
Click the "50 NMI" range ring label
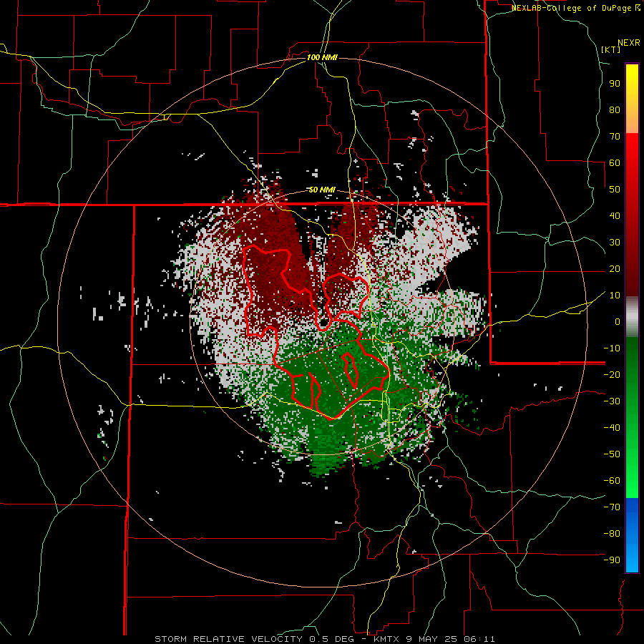tap(322, 190)
